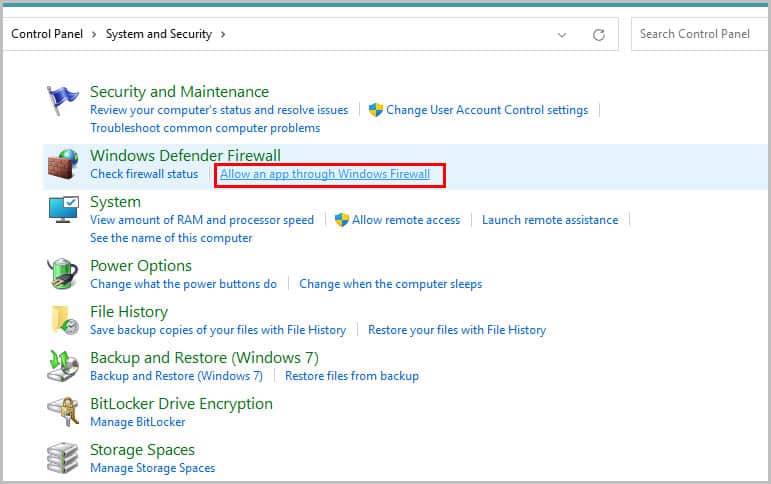Select the System and Security breadcrumb
This screenshot has height=484, width=771.
tap(158, 34)
